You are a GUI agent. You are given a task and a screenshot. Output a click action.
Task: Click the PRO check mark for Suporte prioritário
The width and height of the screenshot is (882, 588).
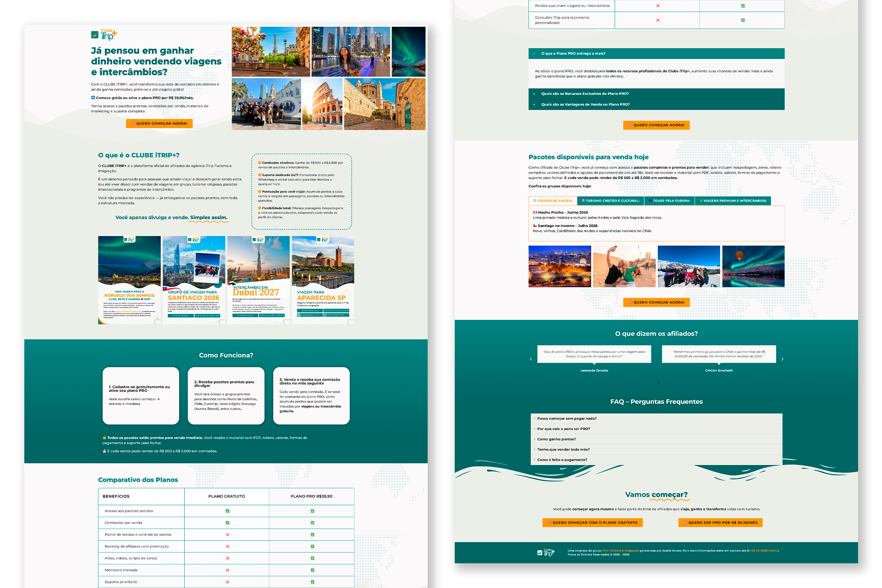click(x=312, y=582)
